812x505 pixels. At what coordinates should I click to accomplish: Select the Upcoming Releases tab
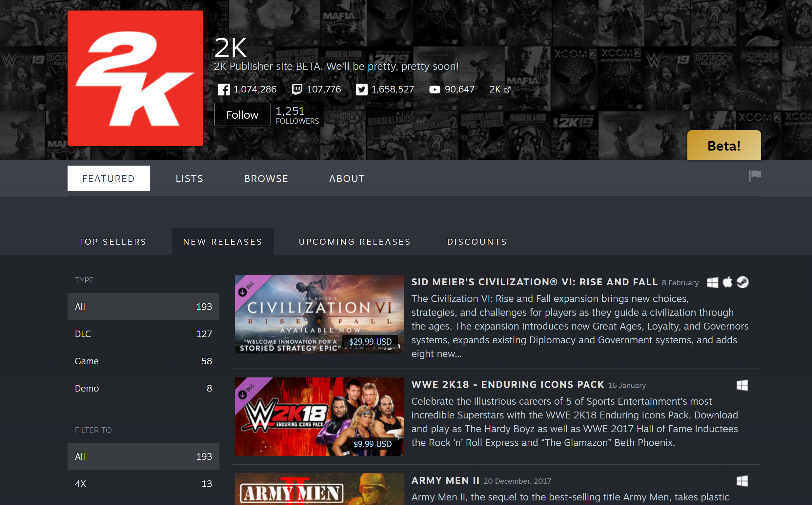(355, 241)
